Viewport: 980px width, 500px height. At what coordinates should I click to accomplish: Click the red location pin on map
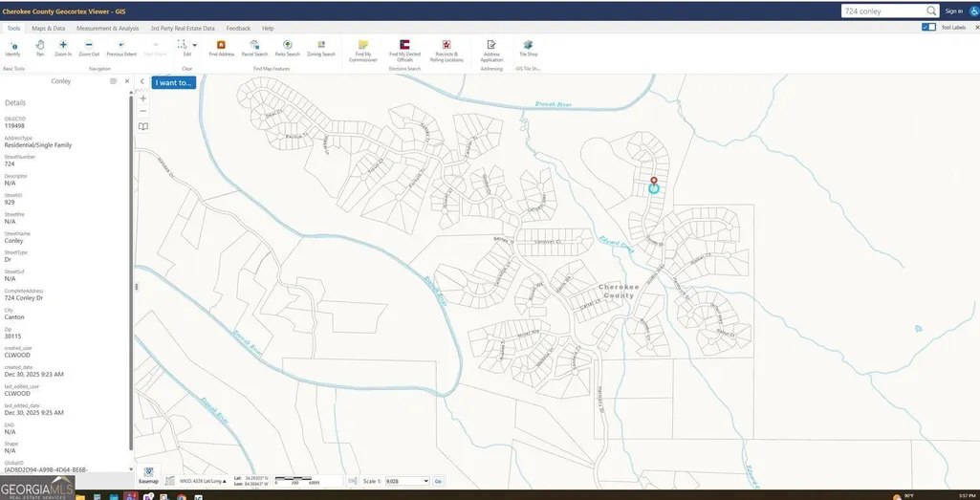click(654, 182)
